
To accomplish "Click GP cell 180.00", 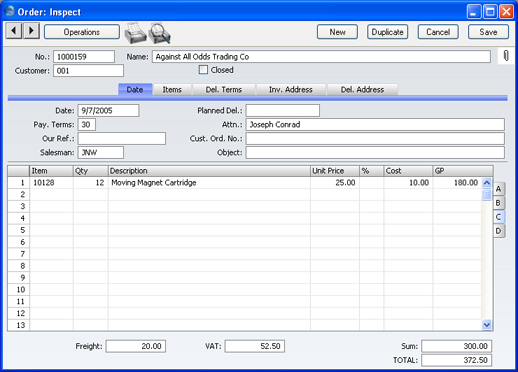I will (457, 183).
